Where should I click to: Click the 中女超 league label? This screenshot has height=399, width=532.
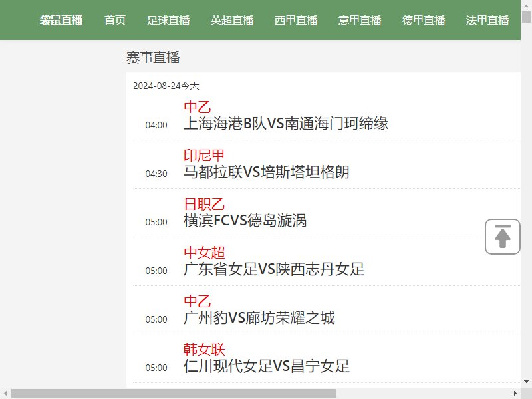point(204,253)
